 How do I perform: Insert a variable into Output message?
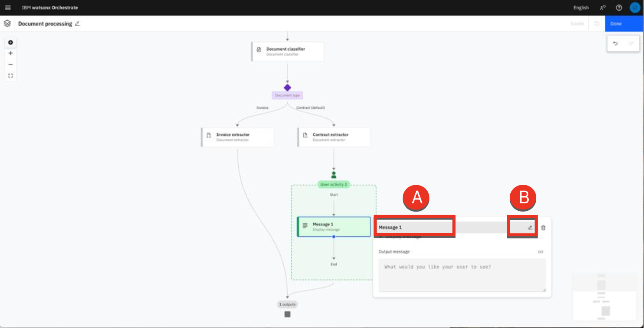(x=540, y=252)
